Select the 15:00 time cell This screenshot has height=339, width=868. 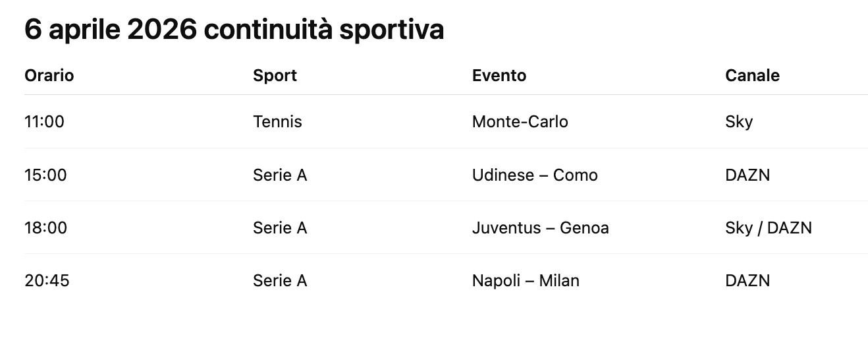pos(45,175)
